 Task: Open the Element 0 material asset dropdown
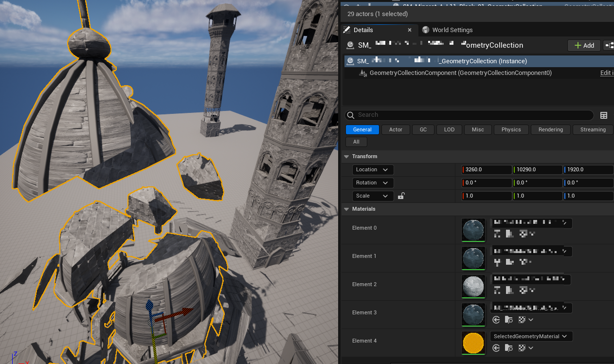[x=532, y=223]
